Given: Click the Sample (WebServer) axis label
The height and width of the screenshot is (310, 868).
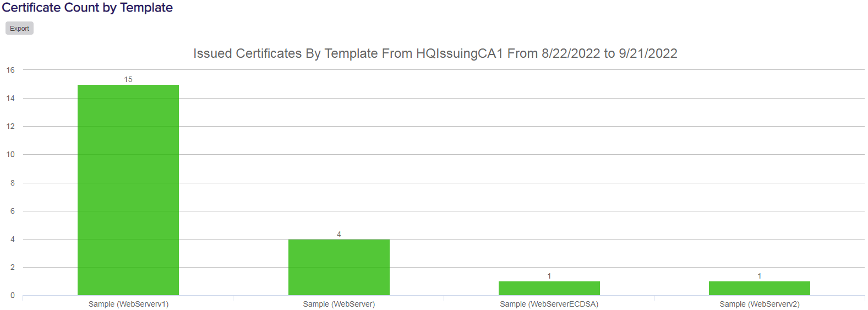Looking at the screenshot, I should pos(339,304).
